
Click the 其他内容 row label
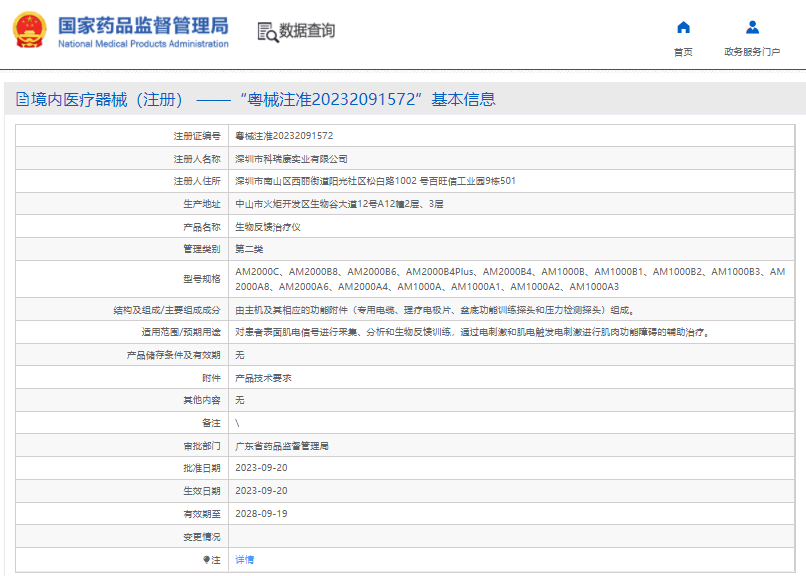(202, 400)
